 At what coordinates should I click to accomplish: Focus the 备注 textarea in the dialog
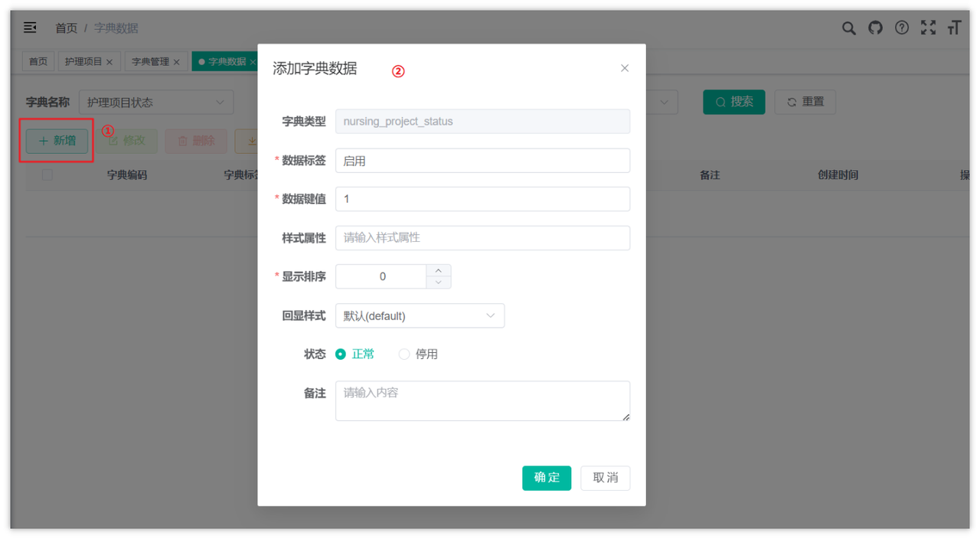tap(482, 400)
